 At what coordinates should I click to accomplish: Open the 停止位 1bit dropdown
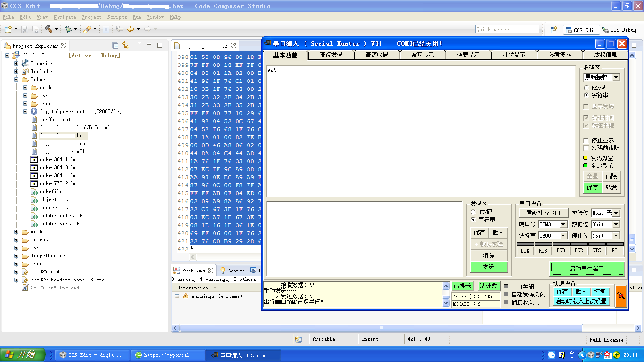pos(616,236)
